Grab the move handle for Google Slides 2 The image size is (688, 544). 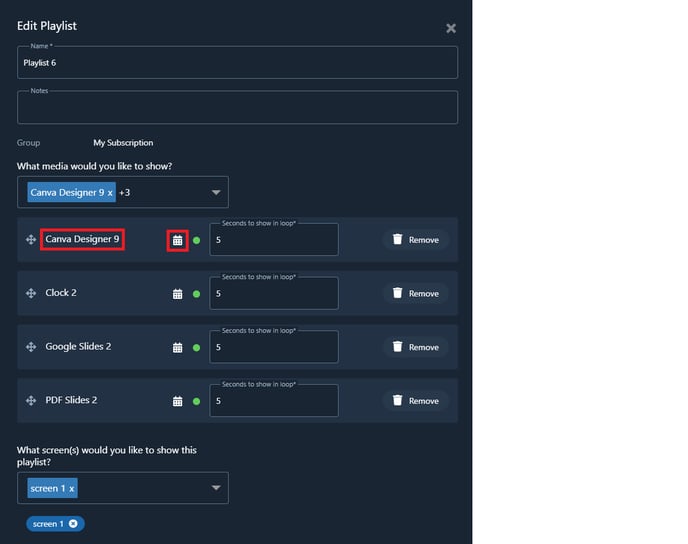click(x=31, y=347)
